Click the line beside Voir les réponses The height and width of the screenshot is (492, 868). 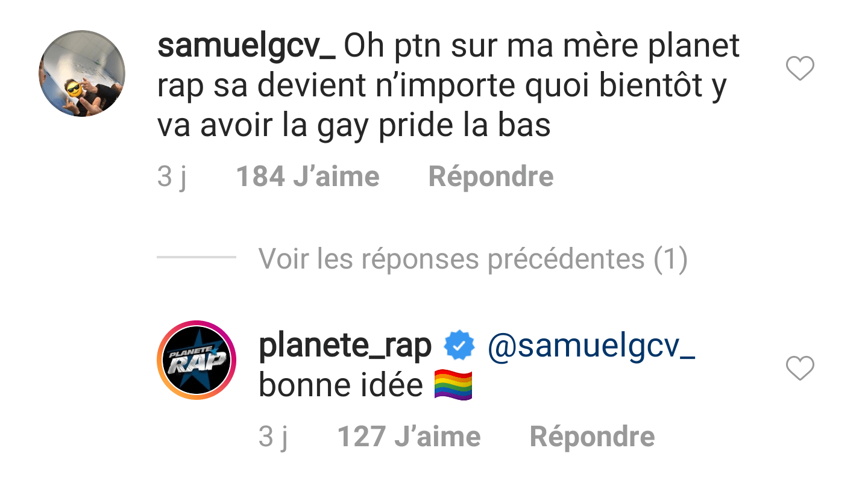196,257
